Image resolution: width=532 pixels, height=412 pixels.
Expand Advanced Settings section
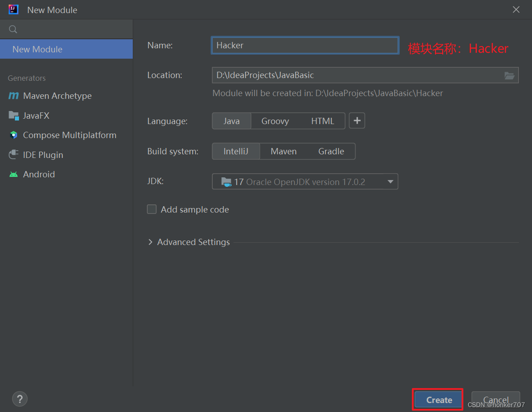(x=150, y=242)
